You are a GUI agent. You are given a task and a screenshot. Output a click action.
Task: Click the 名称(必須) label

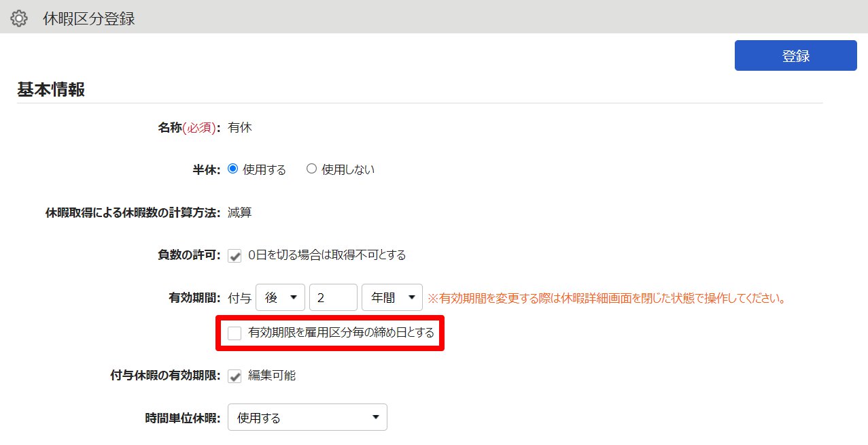click(189, 127)
